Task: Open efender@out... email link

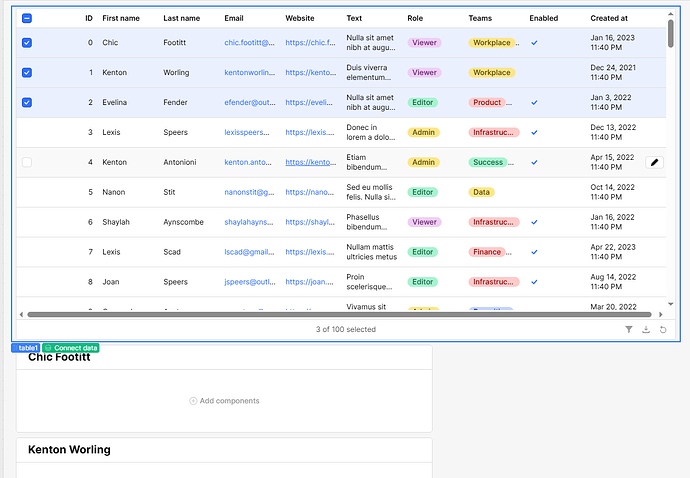Action: pos(250,103)
